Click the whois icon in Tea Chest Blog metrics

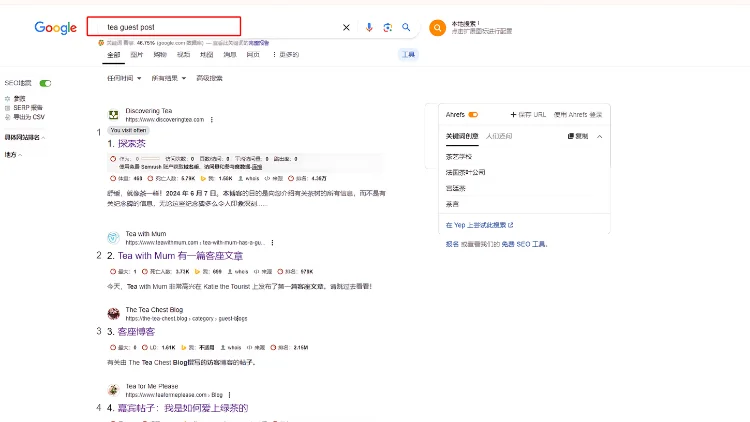pyautogui.click(x=223, y=348)
